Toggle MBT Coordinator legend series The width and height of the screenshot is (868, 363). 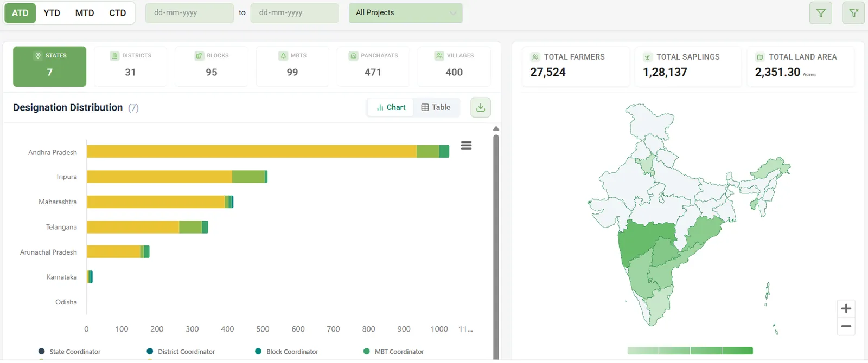394,352
